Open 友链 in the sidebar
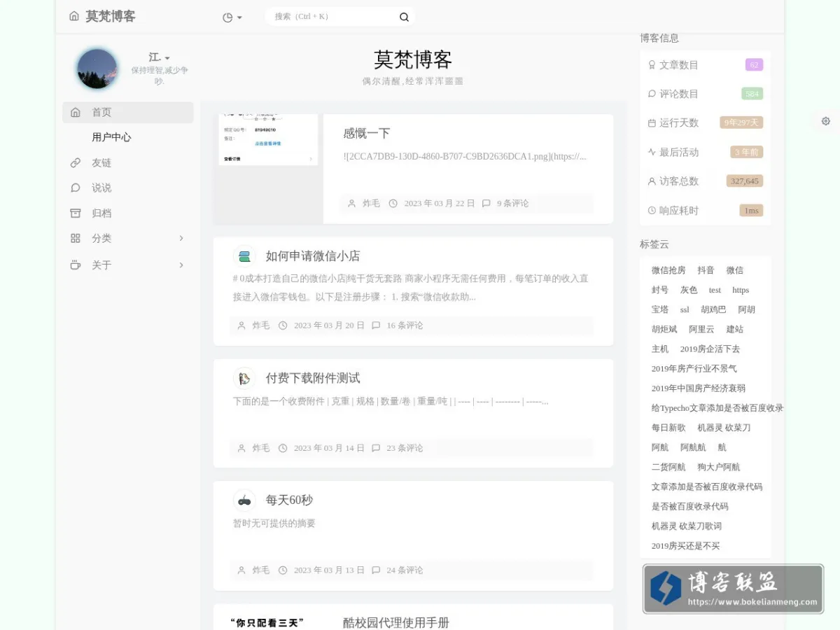The height and width of the screenshot is (630, 840). pos(101,162)
